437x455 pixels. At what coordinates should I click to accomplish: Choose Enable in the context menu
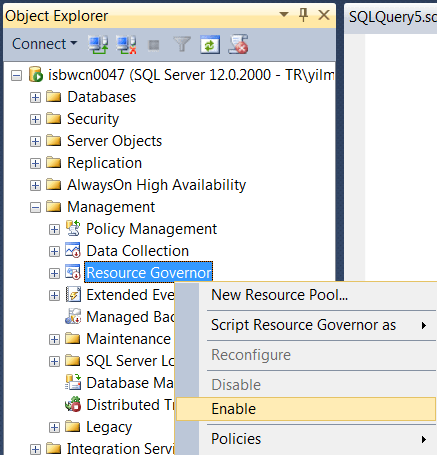pos(306,409)
